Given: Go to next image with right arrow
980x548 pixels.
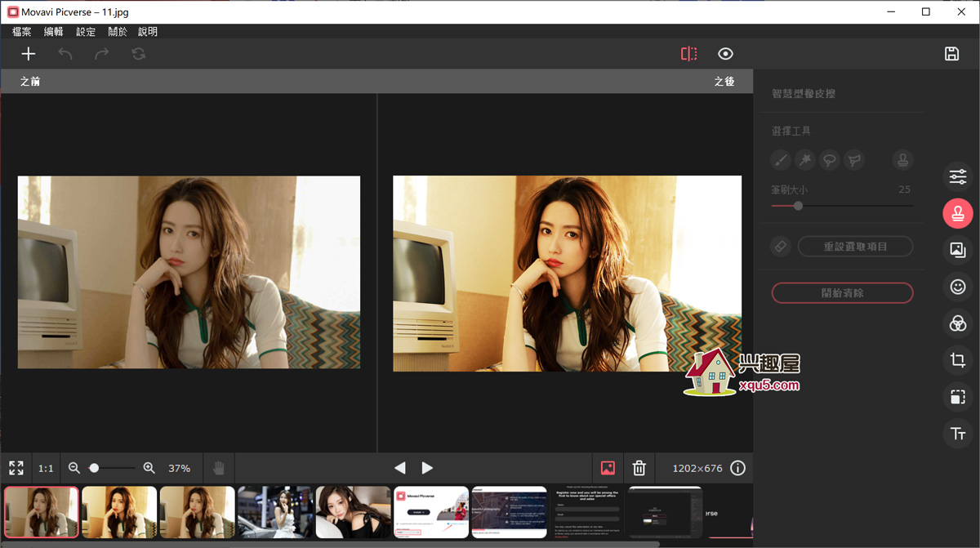Looking at the screenshot, I should 427,468.
